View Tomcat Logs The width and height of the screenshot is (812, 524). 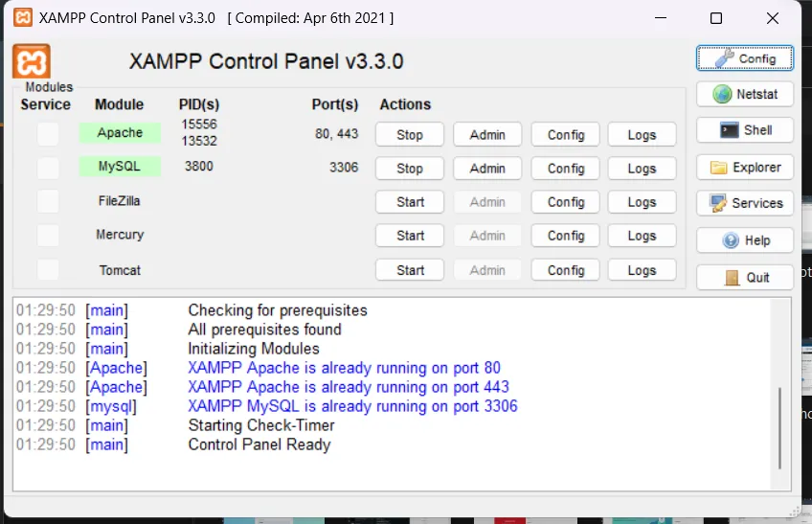pos(643,270)
